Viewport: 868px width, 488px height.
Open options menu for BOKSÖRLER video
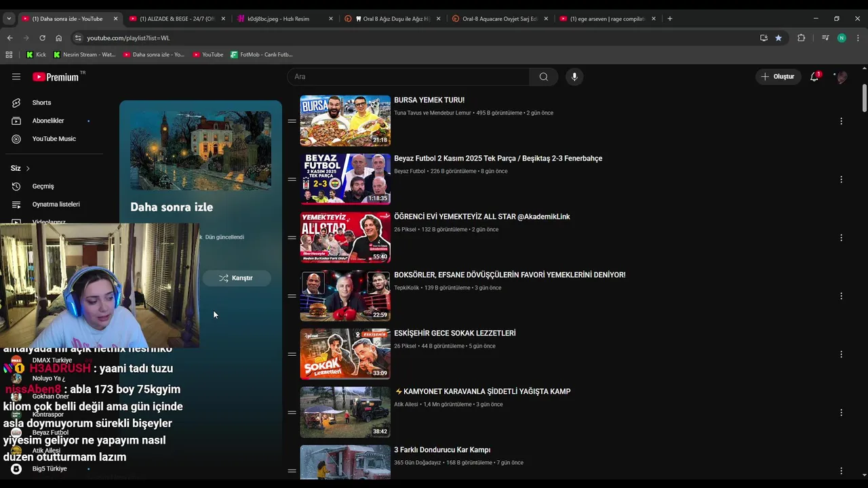[841, 296]
